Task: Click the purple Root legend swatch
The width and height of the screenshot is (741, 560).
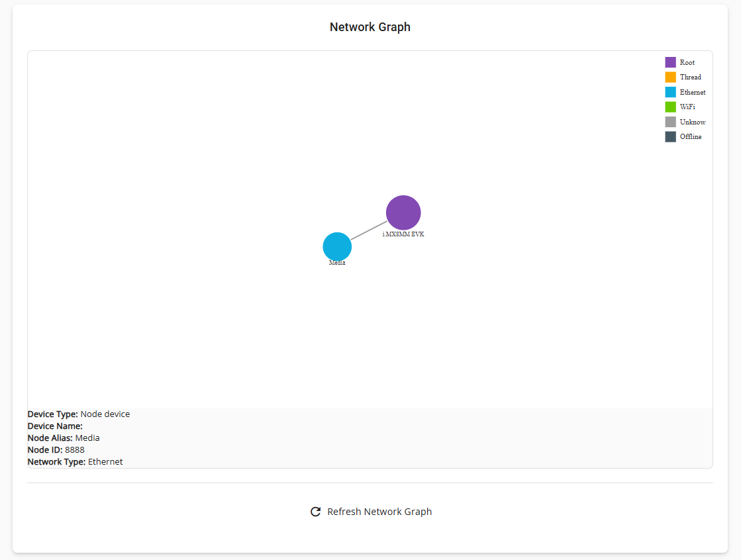Action: (x=670, y=62)
